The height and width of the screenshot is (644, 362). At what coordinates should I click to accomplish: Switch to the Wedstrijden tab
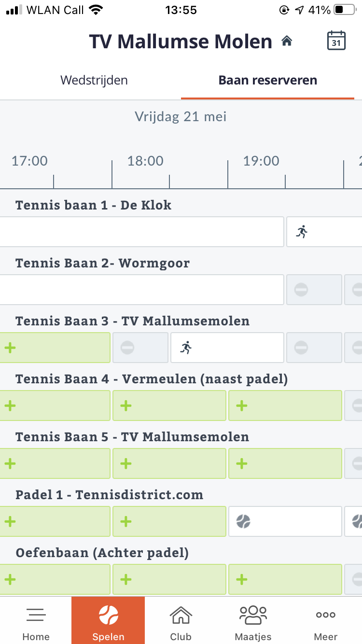click(94, 80)
